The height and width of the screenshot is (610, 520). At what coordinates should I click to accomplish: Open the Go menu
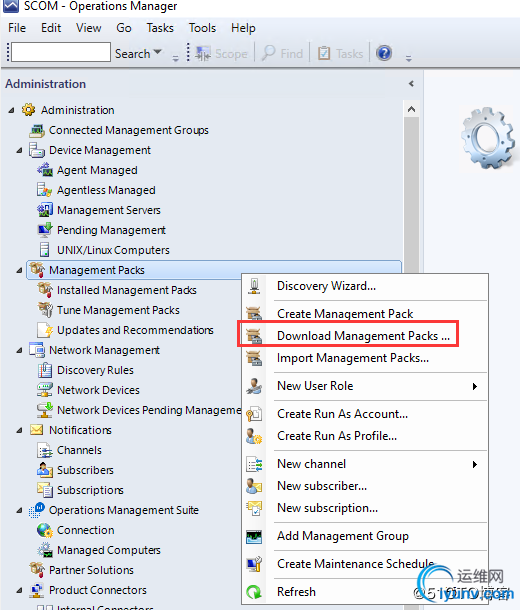point(124,28)
